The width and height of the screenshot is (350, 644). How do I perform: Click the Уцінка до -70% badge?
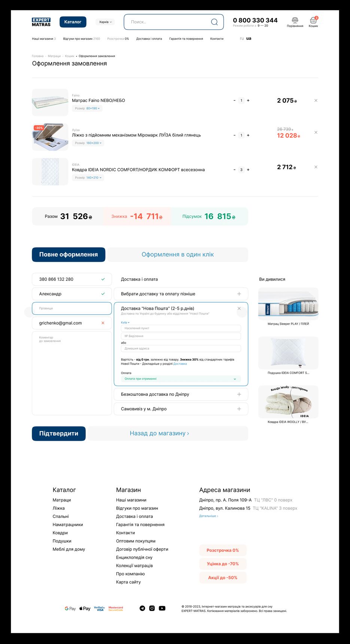click(223, 564)
